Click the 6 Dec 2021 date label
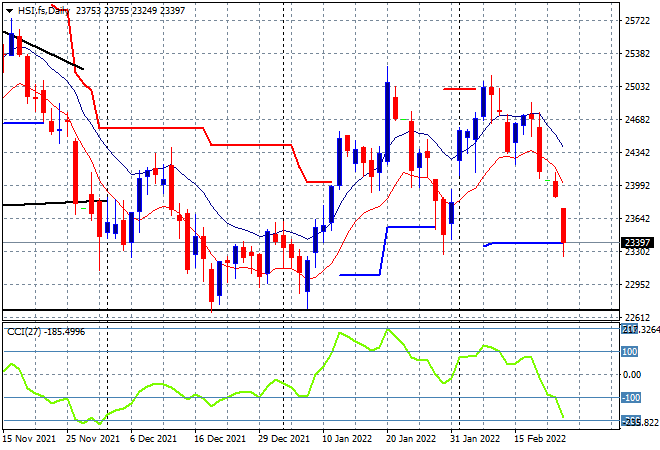Viewport: 660px width, 450px height. 153,439
